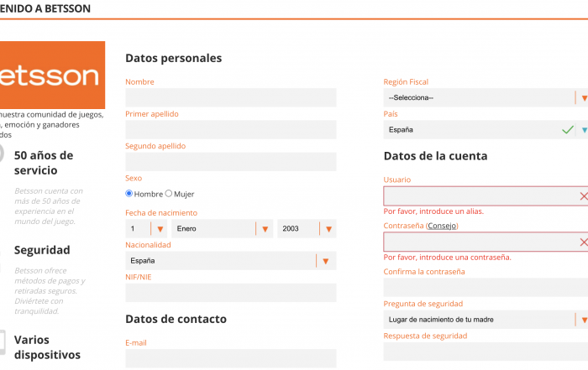Click the NIF/NIE input field
Image resolution: width=588 pixels, height=370 pixels.
click(x=231, y=293)
